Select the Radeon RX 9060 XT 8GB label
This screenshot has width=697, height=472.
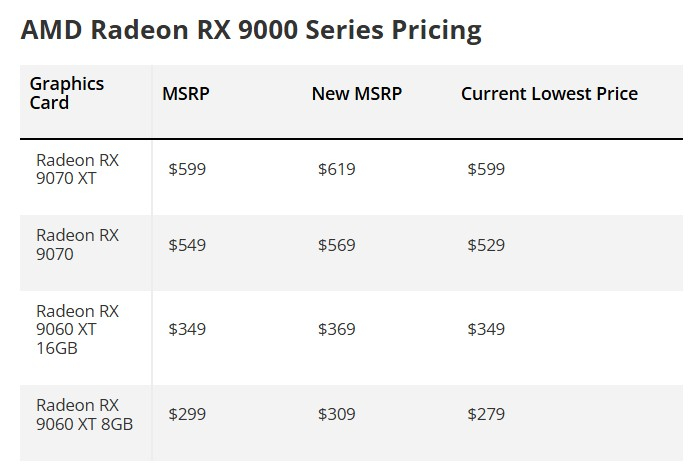click(84, 414)
